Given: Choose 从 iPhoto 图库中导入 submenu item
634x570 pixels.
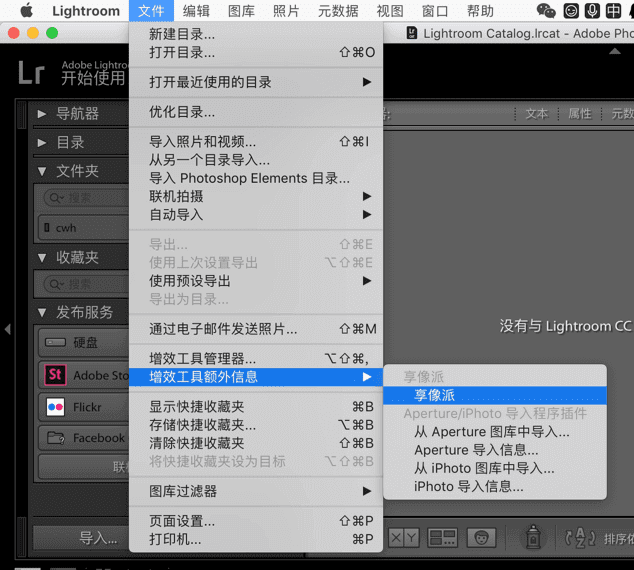Looking at the screenshot, I should [495, 468].
